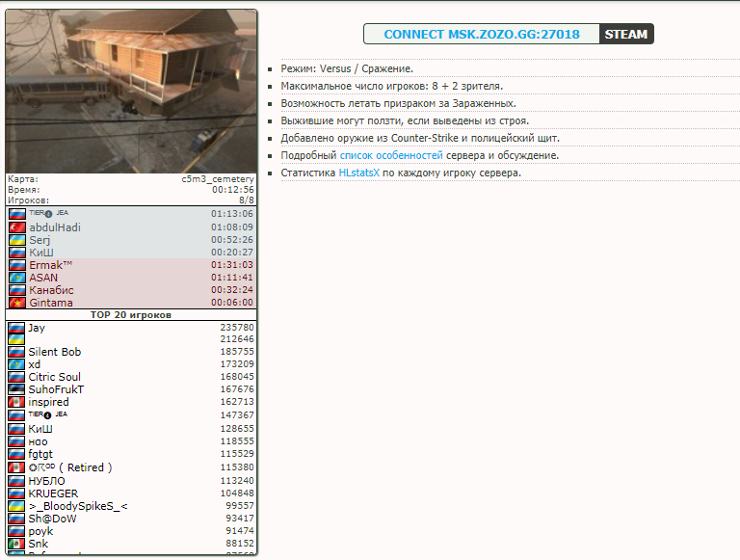Screen dimensions: 740x560
Task: Select player abdulHadi in the online list
Action: (x=55, y=227)
